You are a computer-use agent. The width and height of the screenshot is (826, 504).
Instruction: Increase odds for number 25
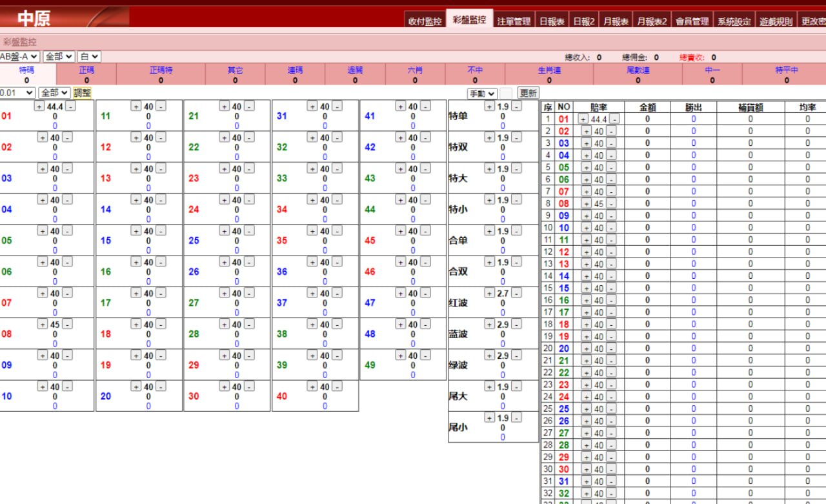pos(225,231)
